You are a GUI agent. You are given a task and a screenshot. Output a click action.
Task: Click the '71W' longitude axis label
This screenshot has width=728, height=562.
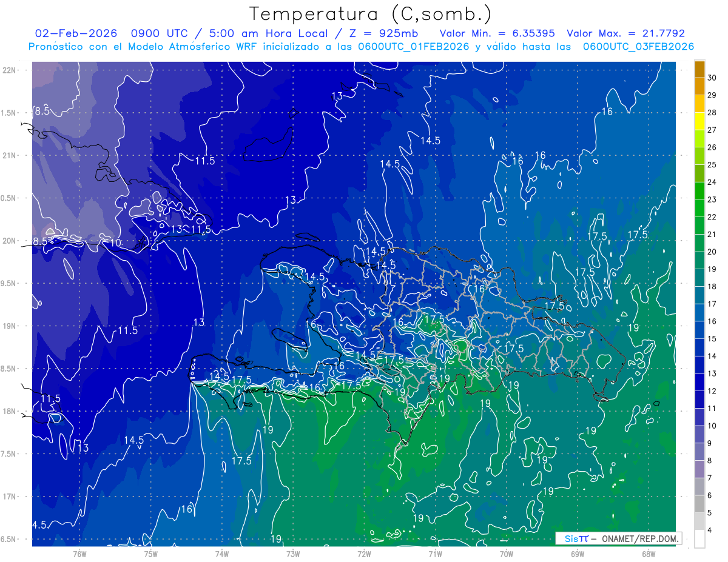tap(435, 554)
